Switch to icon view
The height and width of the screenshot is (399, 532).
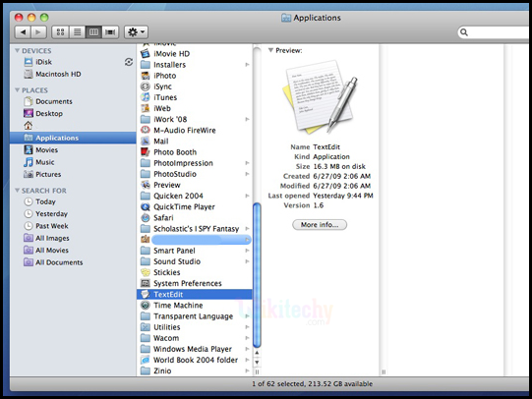[x=60, y=32]
